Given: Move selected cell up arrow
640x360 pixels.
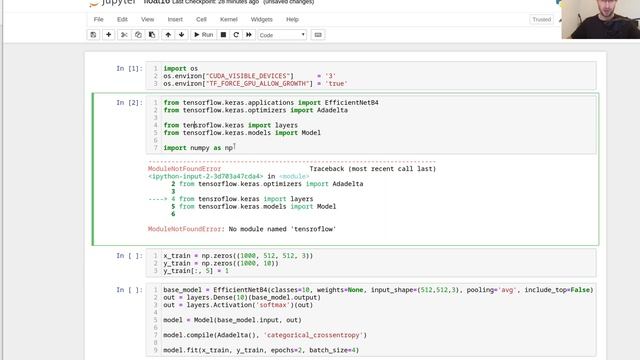Looking at the screenshot, I should (168, 35).
